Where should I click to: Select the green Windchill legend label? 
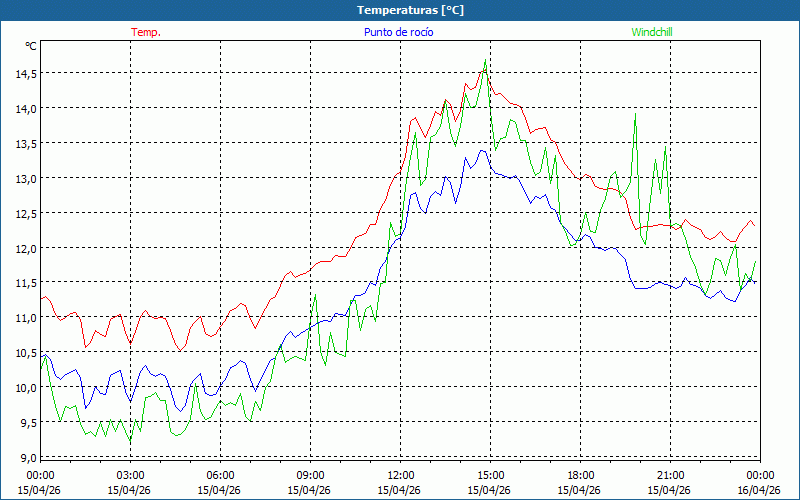coord(652,32)
